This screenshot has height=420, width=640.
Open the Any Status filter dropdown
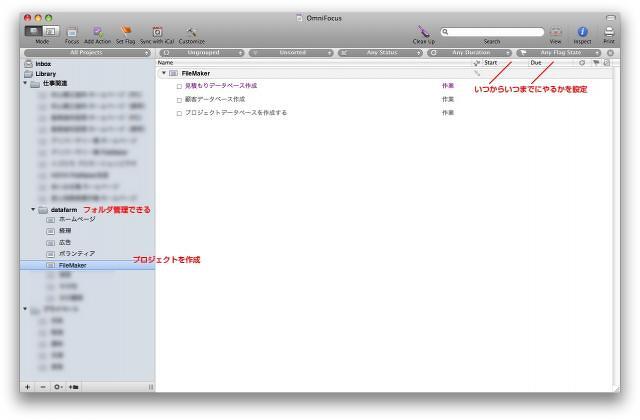[380, 53]
